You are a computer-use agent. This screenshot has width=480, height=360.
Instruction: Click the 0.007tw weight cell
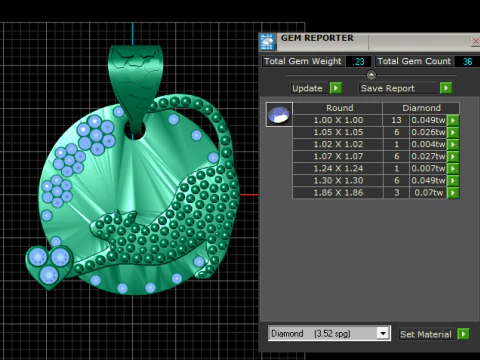[428, 168]
